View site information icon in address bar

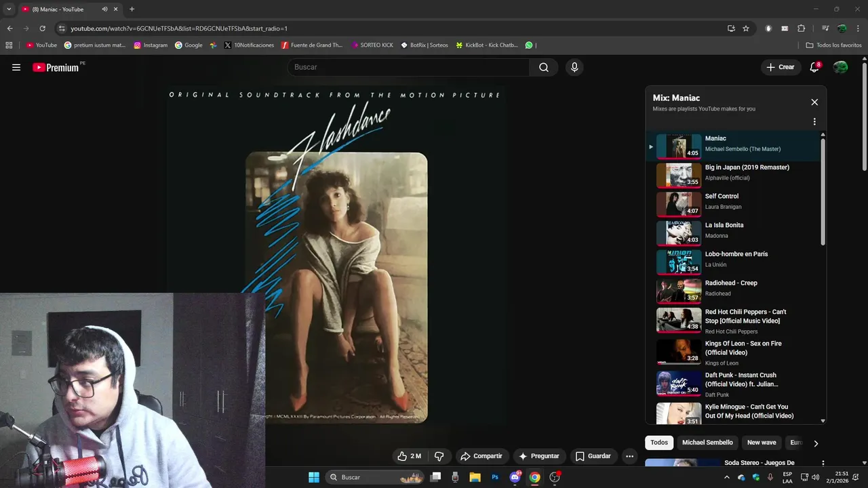(x=62, y=28)
